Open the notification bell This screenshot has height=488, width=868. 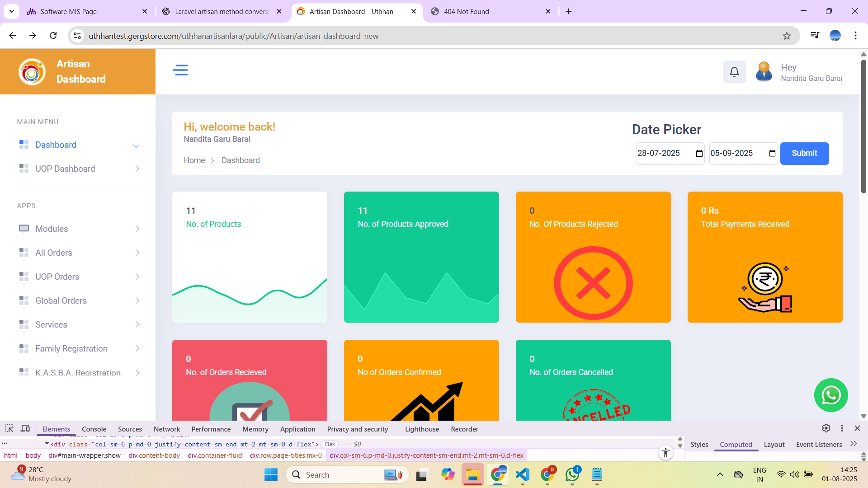tap(734, 72)
